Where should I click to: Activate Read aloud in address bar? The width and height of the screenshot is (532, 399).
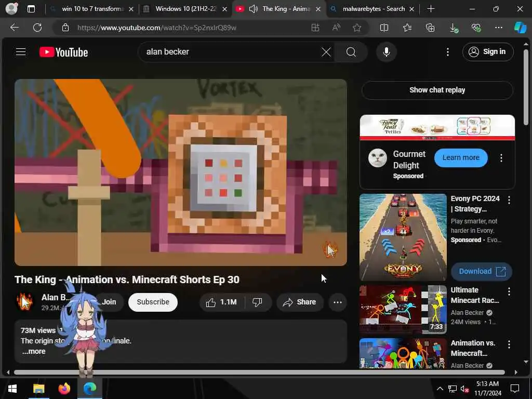pos(336,28)
